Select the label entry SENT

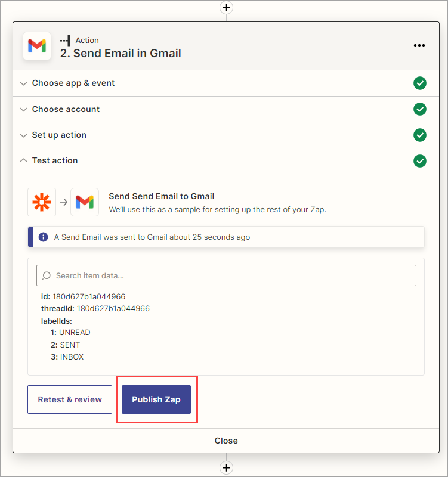click(x=70, y=345)
